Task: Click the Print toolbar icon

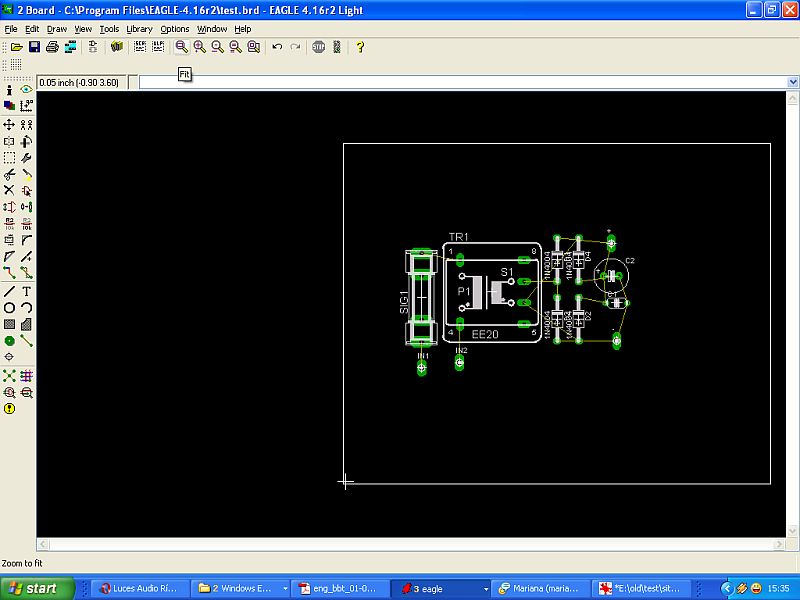Action: (52, 47)
